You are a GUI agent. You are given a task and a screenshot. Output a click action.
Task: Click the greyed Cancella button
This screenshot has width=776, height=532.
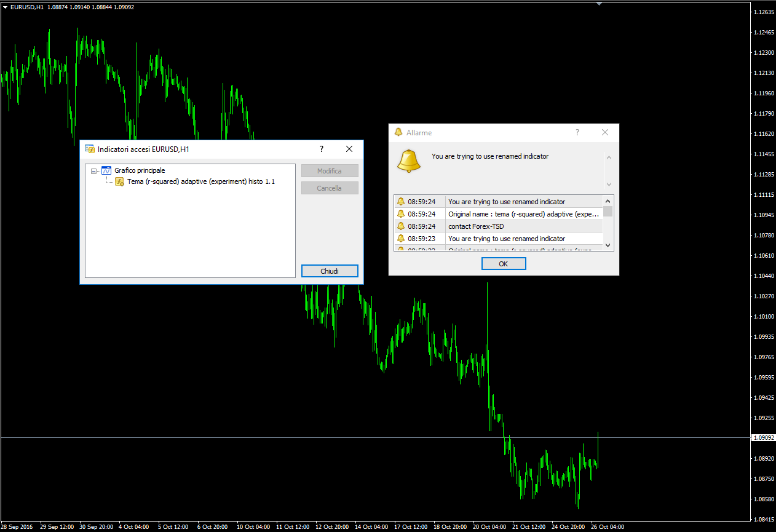click(x=330, y=188)
